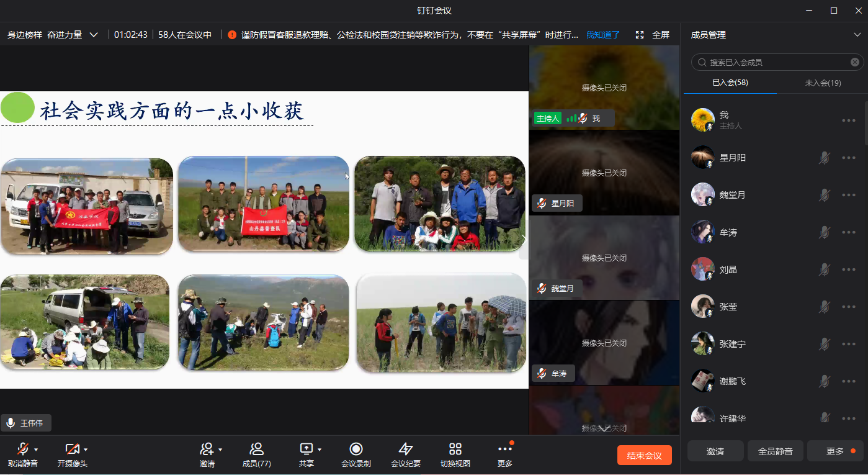Unmute microphone with 取消静音 button
The width and height of the screenshot is (868, 475).
point(22,450)
